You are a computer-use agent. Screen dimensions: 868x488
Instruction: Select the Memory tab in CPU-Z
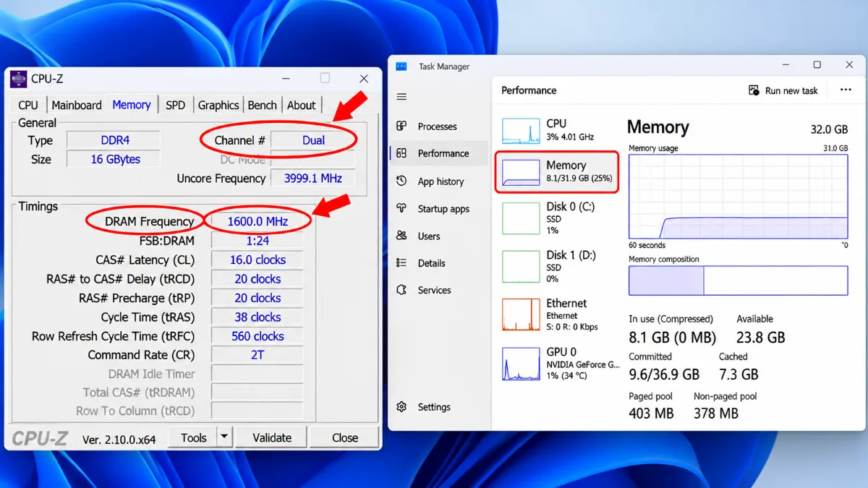(x=132, y=105)
